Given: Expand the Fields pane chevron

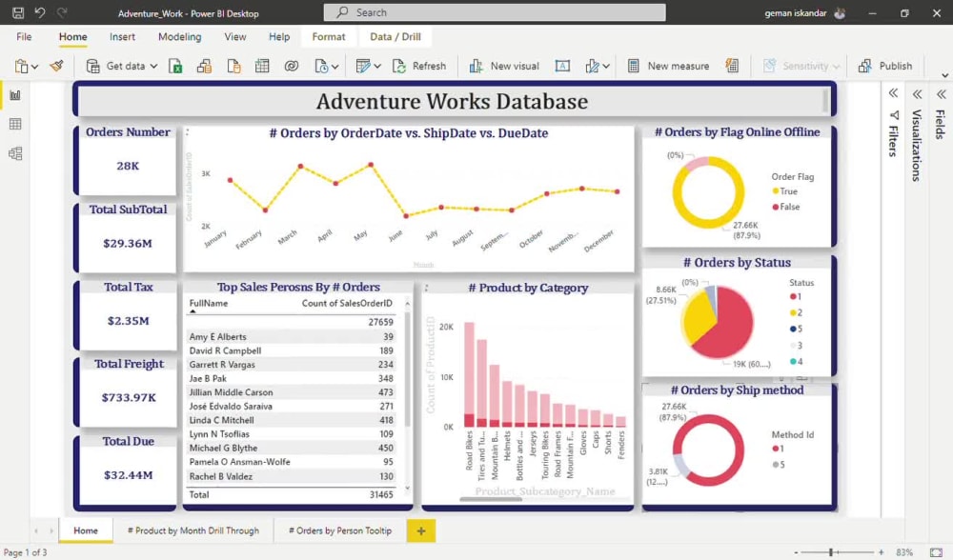Looking at the screenshot, I should coord(941,94).
